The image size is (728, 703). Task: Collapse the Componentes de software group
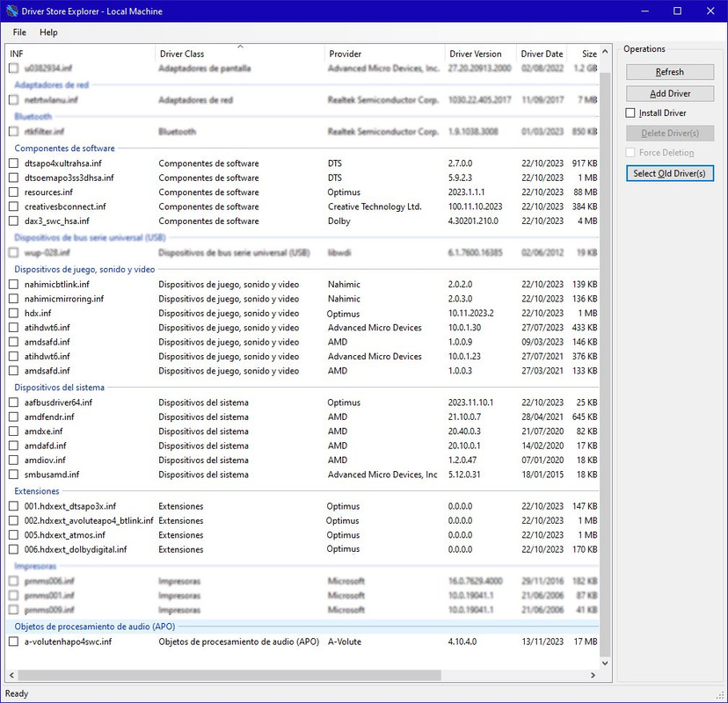tap(64, 148)
